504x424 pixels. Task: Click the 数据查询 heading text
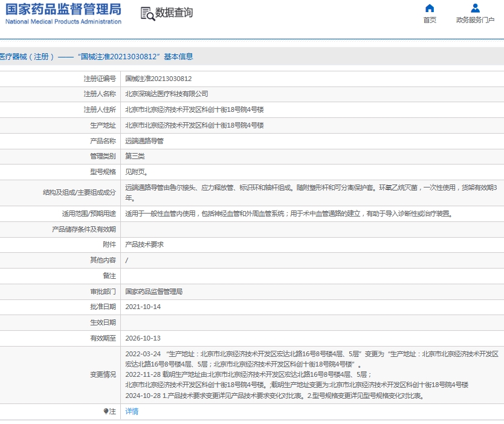174,13
